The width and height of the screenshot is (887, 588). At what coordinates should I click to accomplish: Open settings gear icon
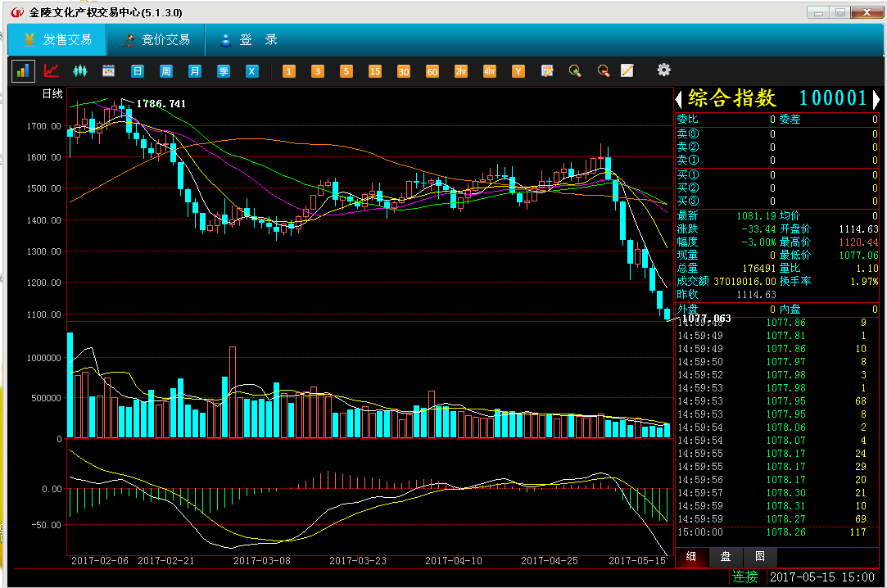point(663,70)
